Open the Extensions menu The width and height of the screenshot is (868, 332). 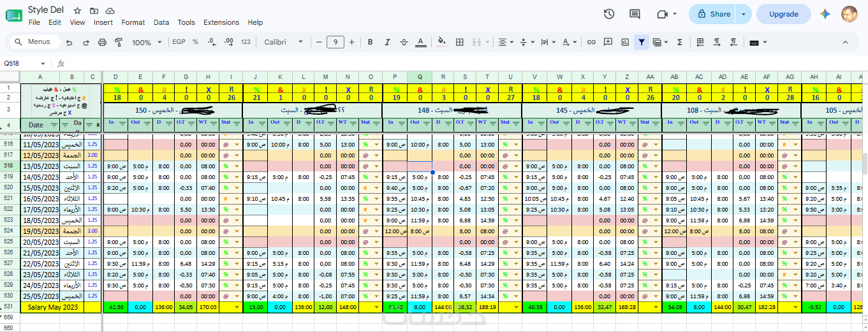(x=221, y=22)
